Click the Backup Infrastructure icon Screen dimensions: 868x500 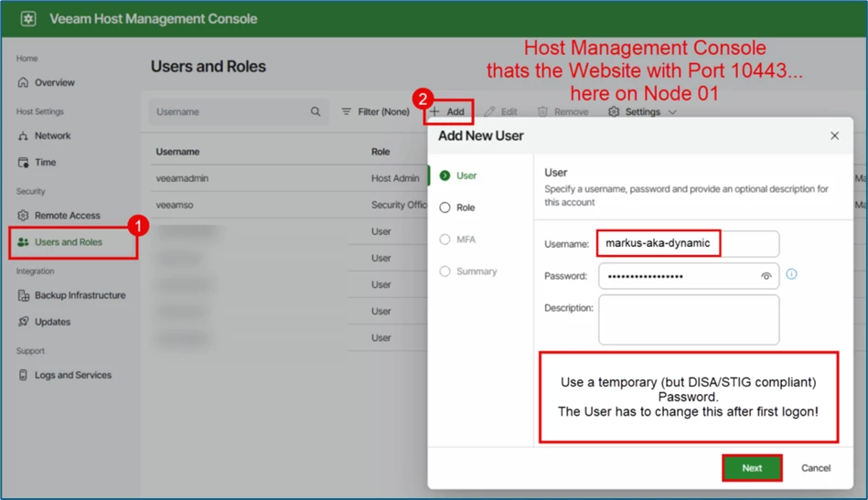click(x=23, y=295)
